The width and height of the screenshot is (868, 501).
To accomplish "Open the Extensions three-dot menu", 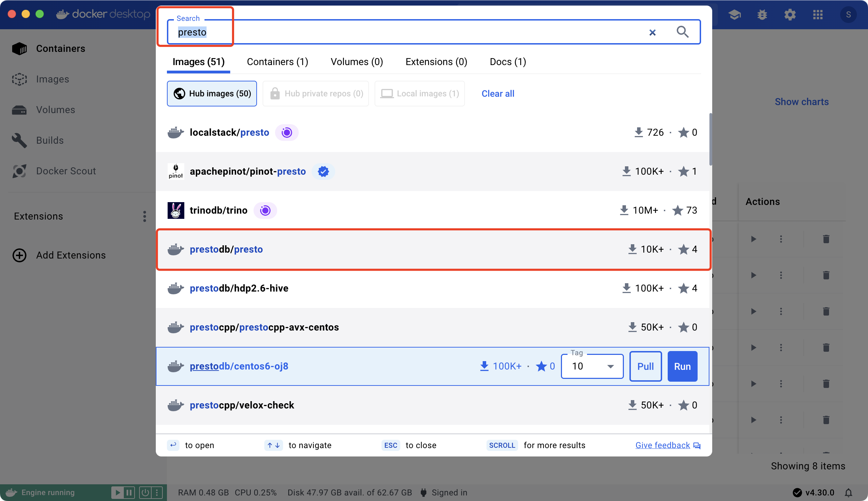I will point(145,216).
